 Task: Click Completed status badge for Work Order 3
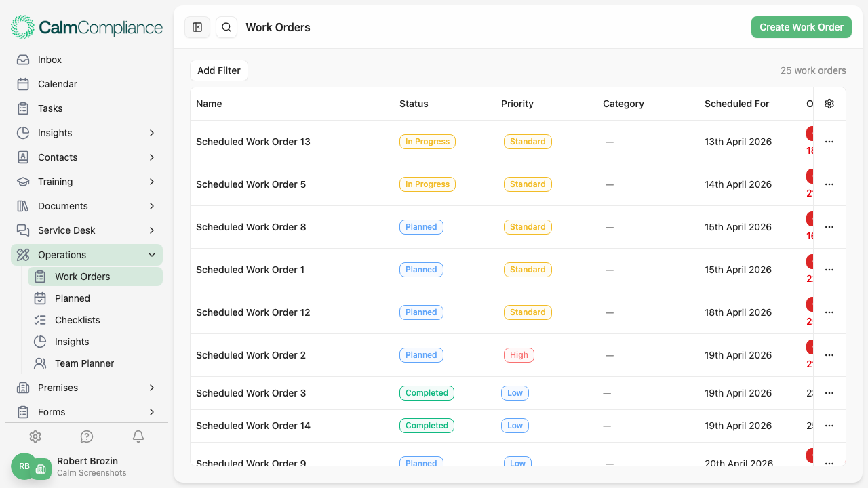pos(427,393)
